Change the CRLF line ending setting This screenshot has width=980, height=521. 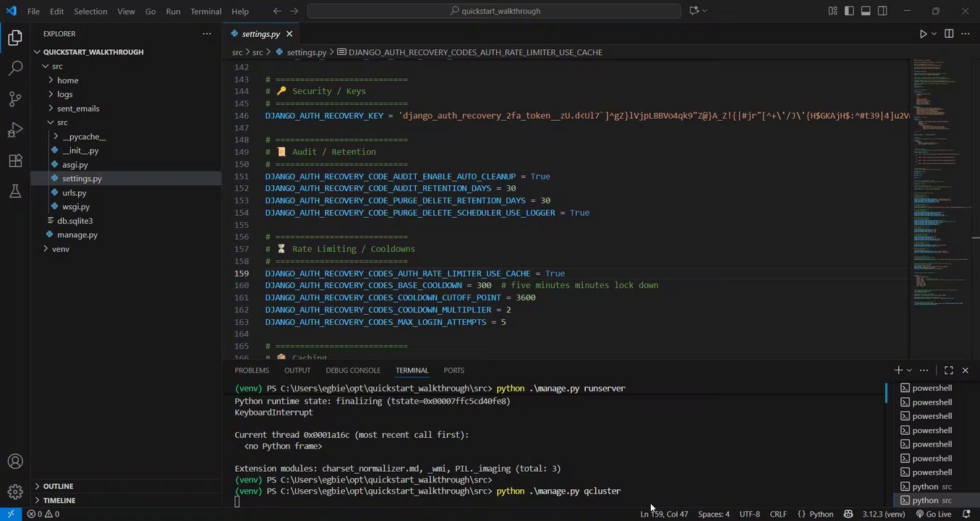[778, 514]
